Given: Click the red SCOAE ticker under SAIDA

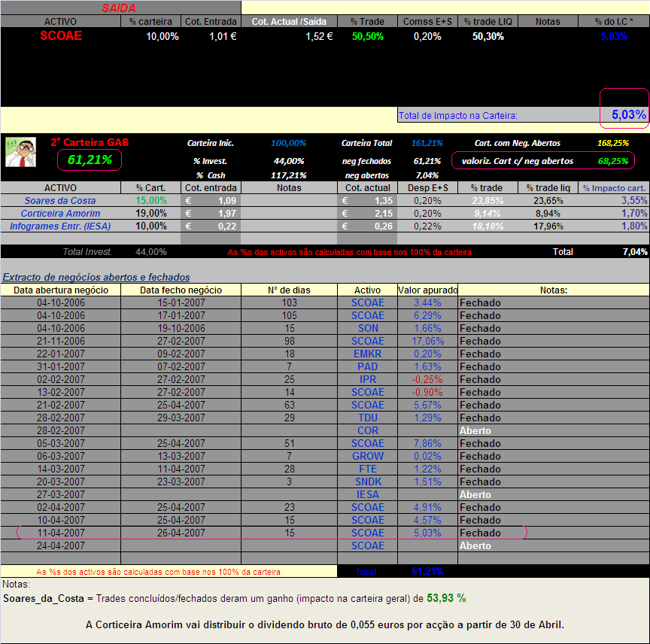Looking at the screenshot, I should (61, 36).
